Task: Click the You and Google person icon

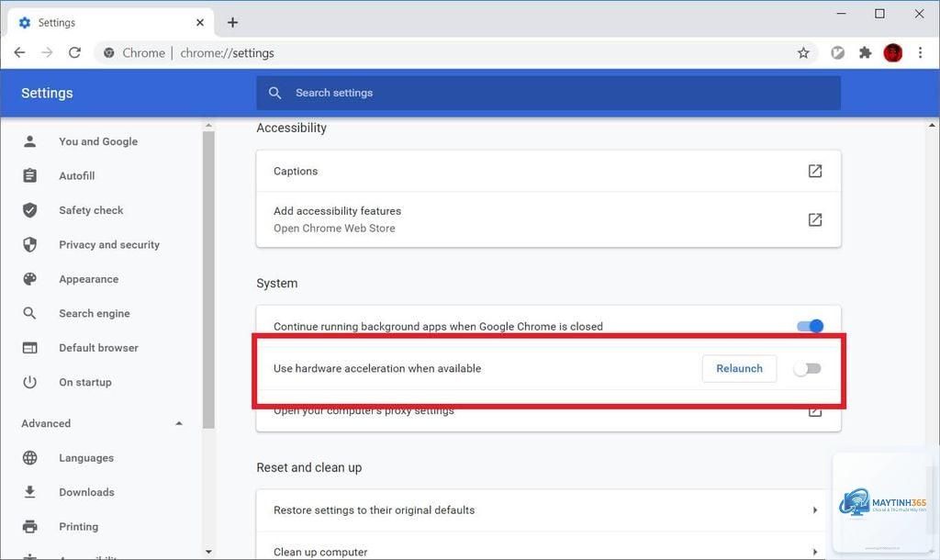Action: pos(29,141)
